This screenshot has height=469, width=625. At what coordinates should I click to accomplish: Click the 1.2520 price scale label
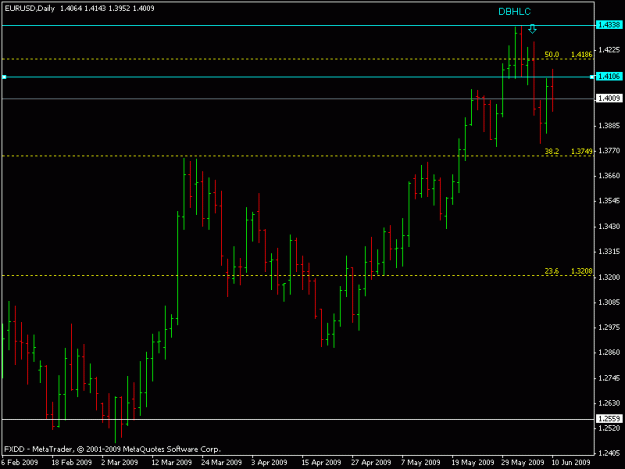tap(609, 428)
